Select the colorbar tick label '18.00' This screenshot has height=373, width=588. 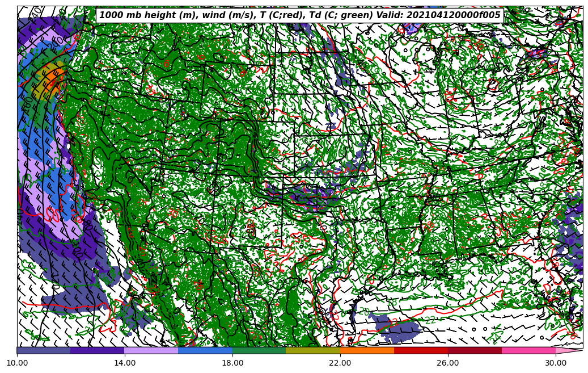[x=232, y=363]
